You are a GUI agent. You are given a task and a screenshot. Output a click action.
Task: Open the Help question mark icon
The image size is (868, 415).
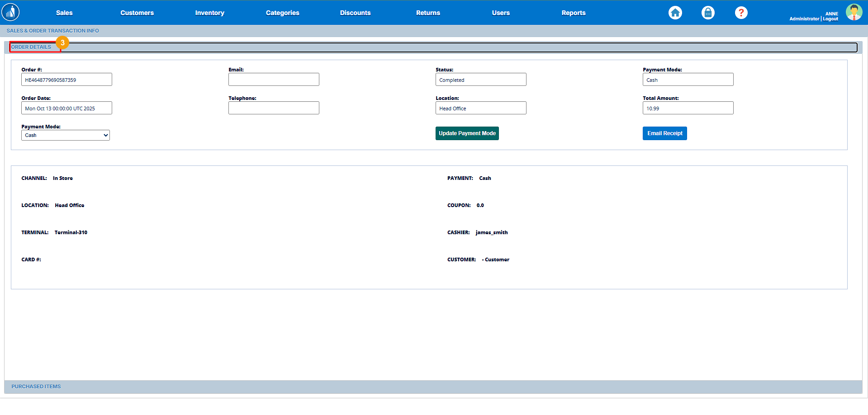tap(741, 13)
